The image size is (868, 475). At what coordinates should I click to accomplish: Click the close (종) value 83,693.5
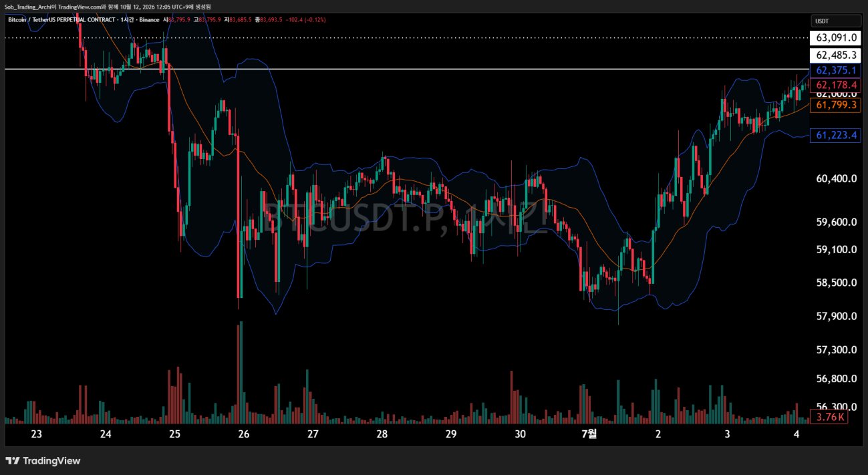click(271, 20)
